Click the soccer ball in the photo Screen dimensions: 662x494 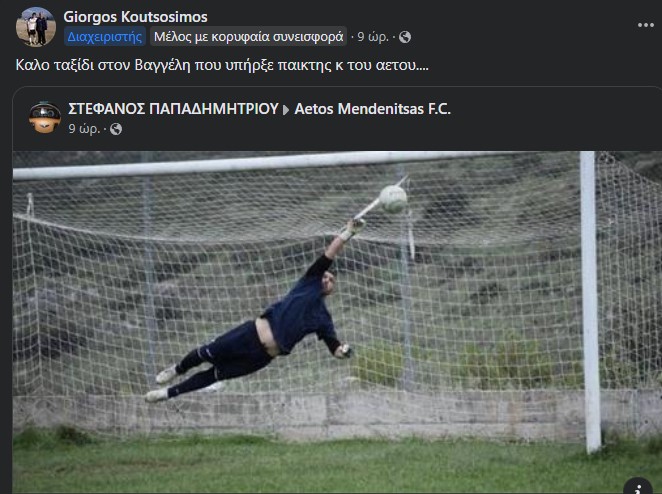(393, 199)
